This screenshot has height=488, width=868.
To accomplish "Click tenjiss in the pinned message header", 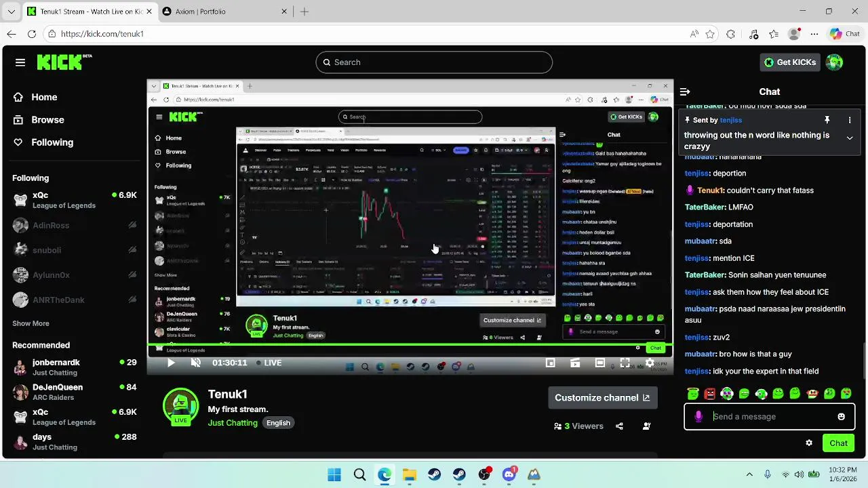I will point(730,120).
